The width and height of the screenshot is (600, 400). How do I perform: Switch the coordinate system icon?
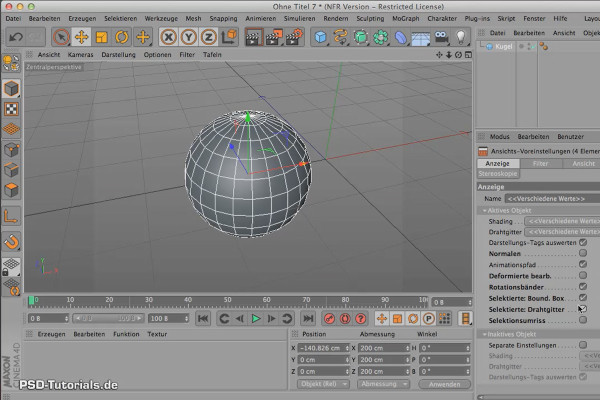[x=229, y=37]
